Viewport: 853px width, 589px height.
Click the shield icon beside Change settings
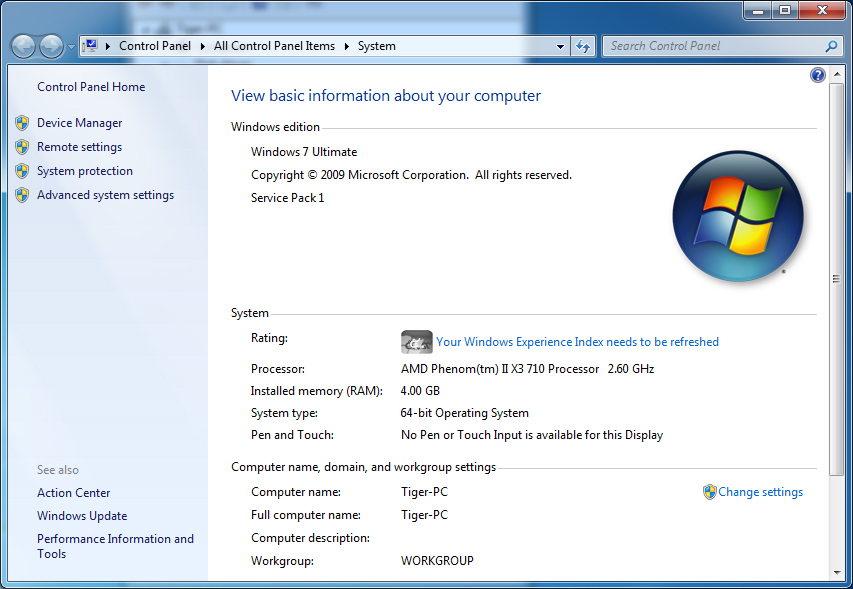(x=709, y=492)
